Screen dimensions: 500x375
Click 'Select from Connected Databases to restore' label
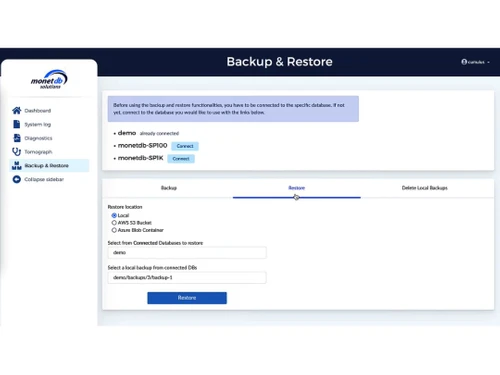coord(155,243)
